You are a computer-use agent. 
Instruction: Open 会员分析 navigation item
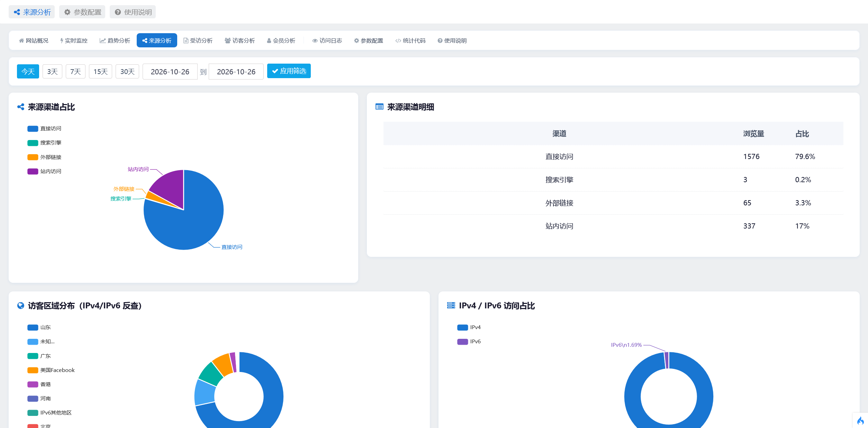[281, 40]
